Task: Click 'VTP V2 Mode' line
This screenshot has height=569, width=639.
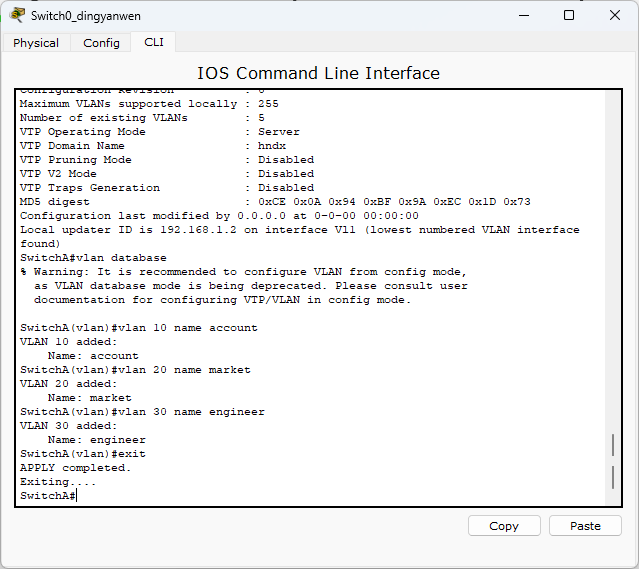Action: (167, 174)
